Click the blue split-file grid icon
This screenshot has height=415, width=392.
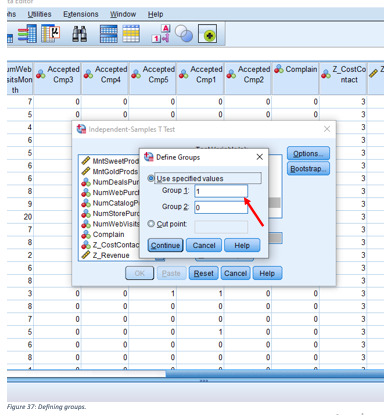tap(109, 34)
